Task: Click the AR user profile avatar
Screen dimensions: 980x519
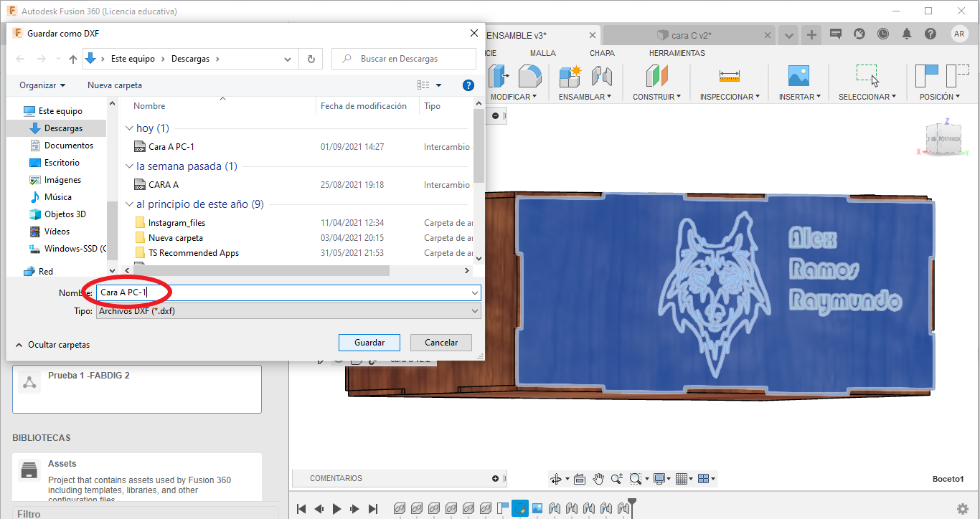Action: (x=959, y=34)
